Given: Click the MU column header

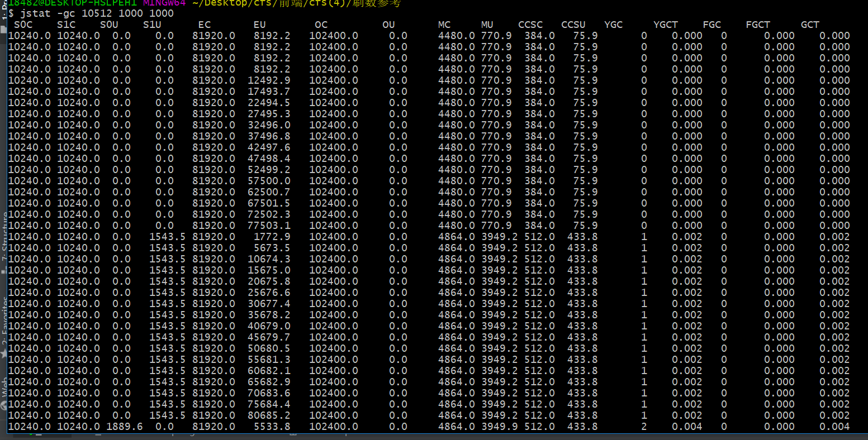Looking at the screenshot, I should click(487, 25).
